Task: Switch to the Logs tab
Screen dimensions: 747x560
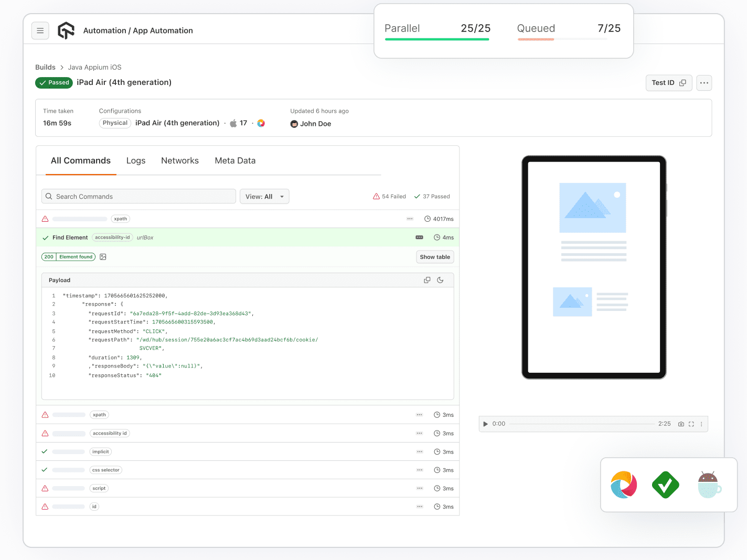Action: (x=136, y=160)
